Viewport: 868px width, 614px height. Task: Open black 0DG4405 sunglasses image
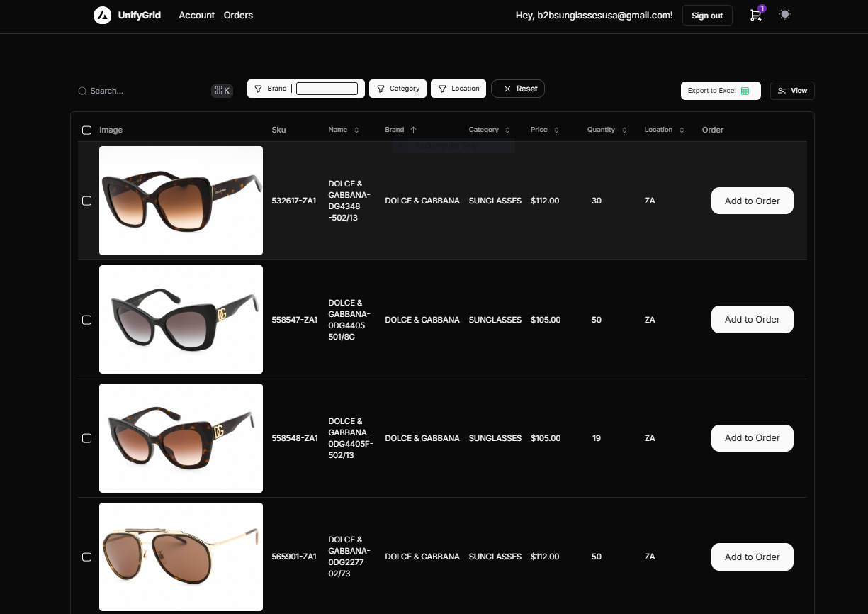tap(181, 319)
